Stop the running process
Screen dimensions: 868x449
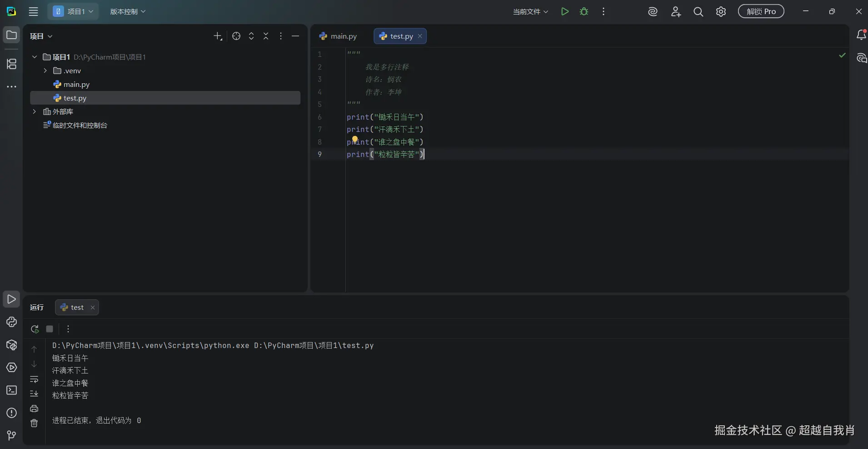[x=50, y=329]
